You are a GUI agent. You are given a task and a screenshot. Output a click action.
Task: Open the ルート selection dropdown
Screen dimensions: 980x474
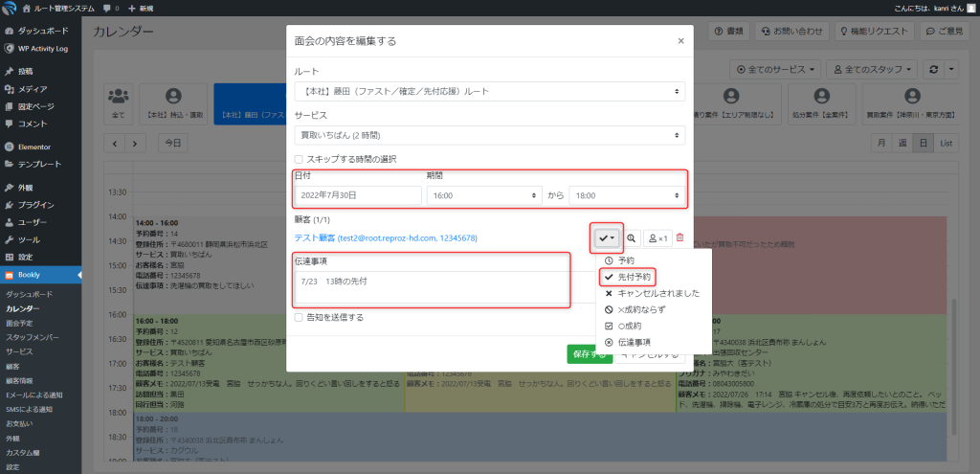[489, 92]
